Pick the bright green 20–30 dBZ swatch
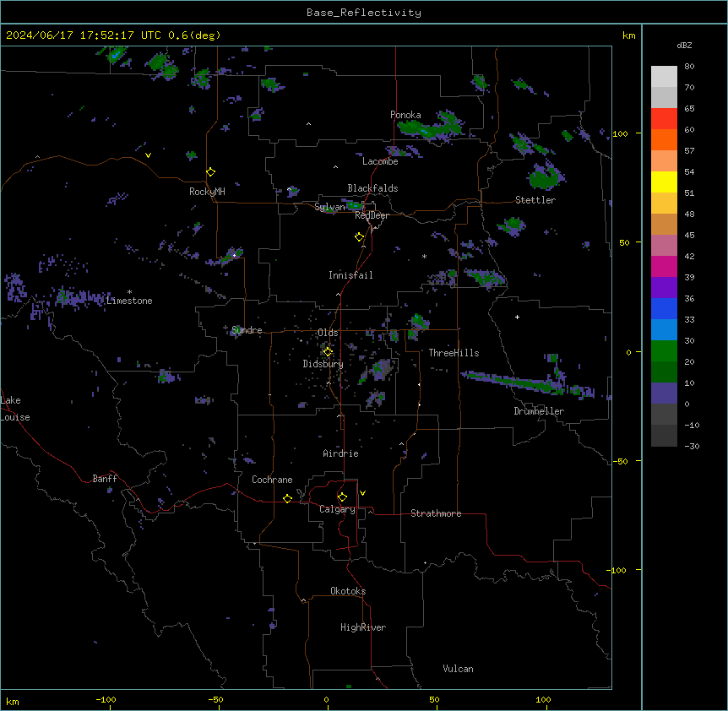Viewport: 728px width, 711px height. pyautogui.click(x=664, y=351)
